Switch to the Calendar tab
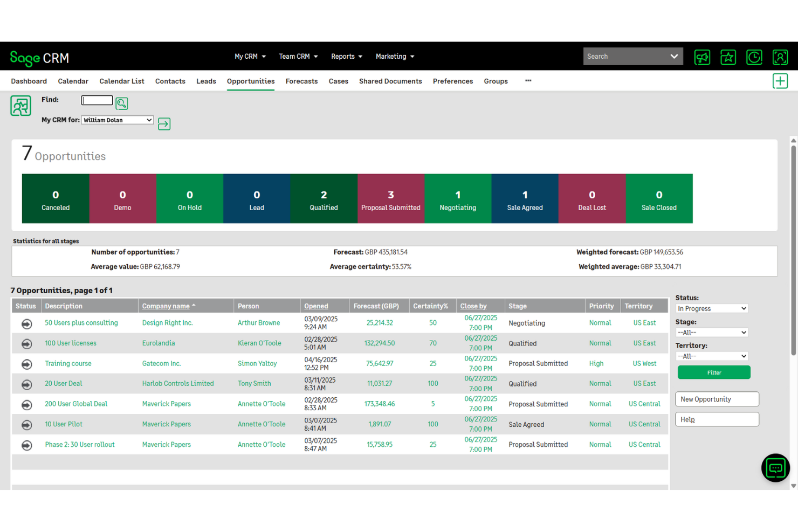This screenshot has height=532, width=798. [73, 81]
